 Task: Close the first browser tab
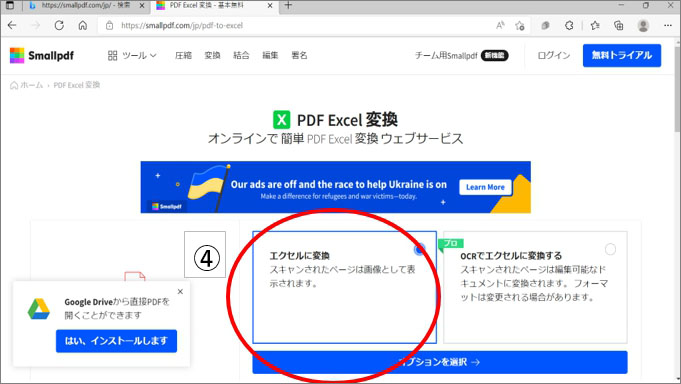coord(142,6)
